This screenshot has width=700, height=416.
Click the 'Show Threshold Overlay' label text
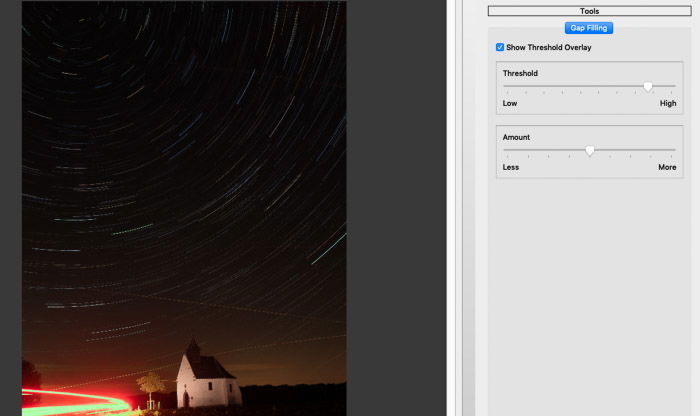pyautogui.click(x=549, y=47)
